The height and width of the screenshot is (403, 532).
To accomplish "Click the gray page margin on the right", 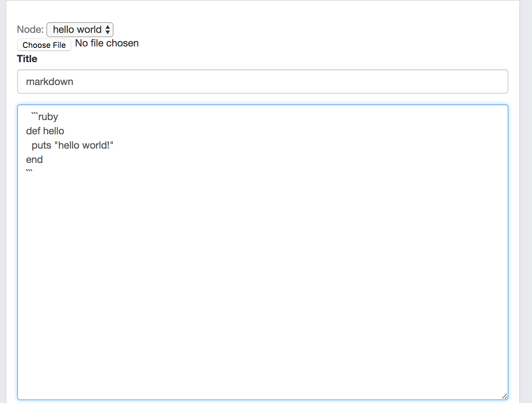I will point(526,201).
